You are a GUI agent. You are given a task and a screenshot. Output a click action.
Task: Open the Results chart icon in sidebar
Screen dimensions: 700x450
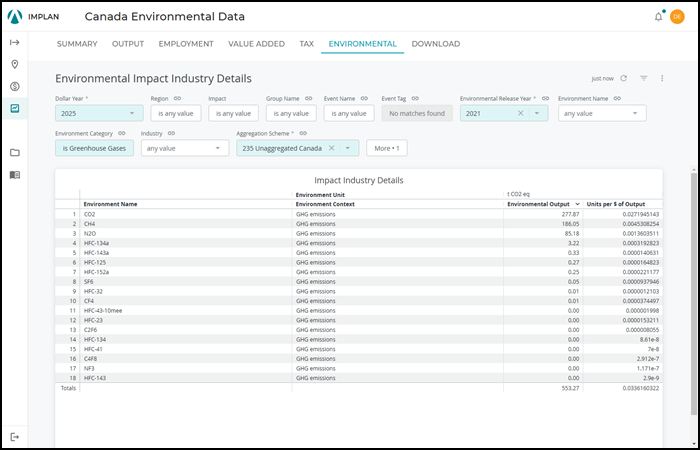tap(15, 108)
